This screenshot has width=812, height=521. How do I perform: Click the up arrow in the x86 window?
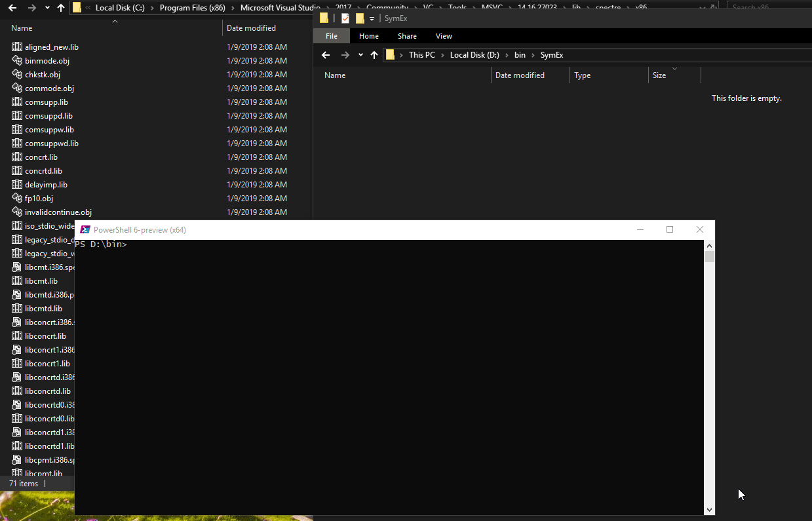(61, 8)
